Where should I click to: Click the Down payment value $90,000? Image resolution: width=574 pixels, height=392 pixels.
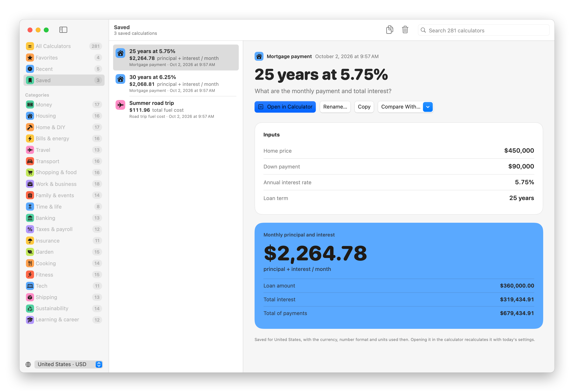521,166
